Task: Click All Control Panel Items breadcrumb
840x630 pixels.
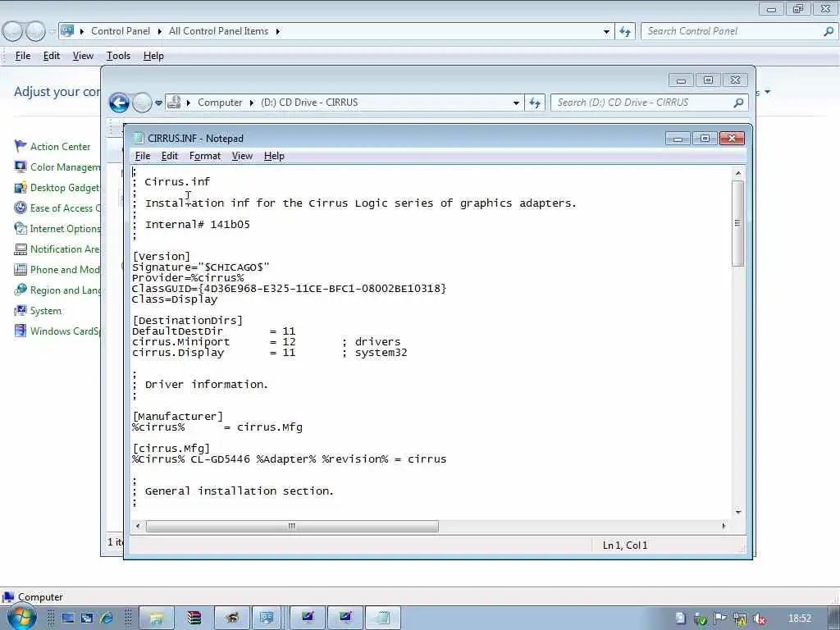Action: tap(218, 31)
